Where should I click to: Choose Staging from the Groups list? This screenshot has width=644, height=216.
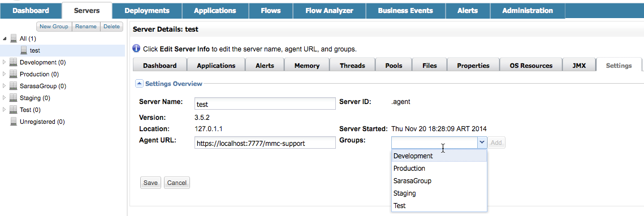tap(439, 193)
